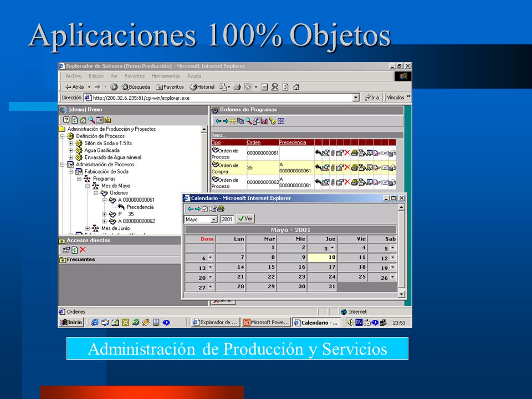This screenshot has width=532, height=399.
Task: Click the EN language indicator in the system tray
Action: [x=359, y=323]
